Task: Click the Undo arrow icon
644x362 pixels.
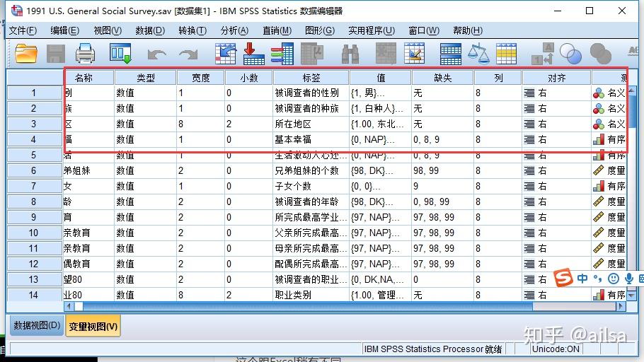Action: coord(157,54)
